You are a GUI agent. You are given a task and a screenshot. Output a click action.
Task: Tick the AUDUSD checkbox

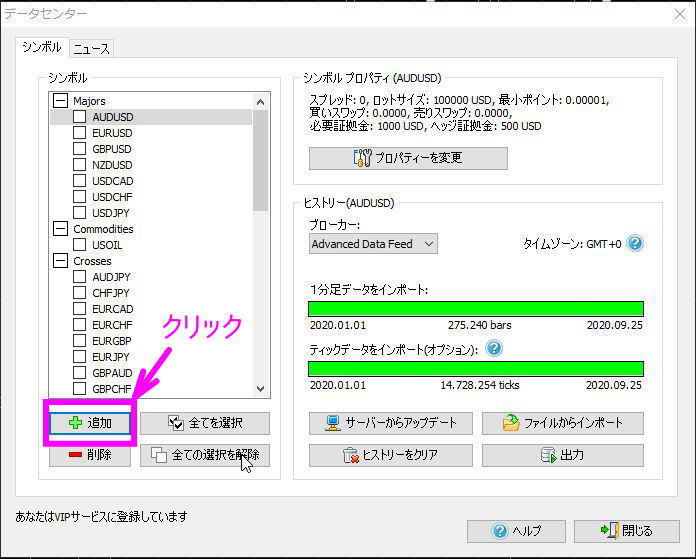pyautogui.click(x=79, y=117)
